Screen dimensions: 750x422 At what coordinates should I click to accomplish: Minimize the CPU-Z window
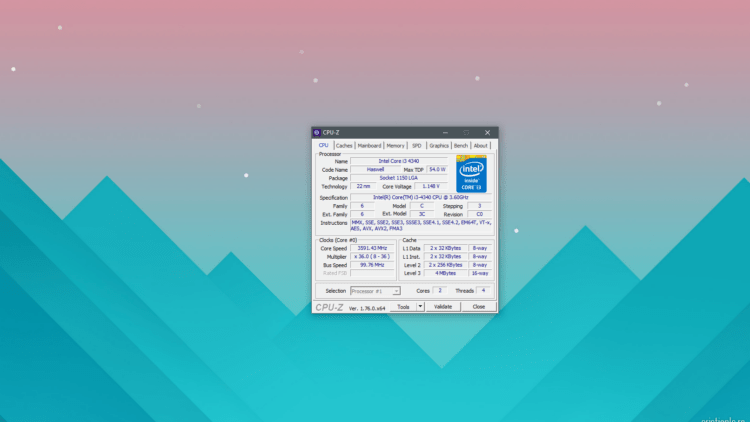(444, 132)
